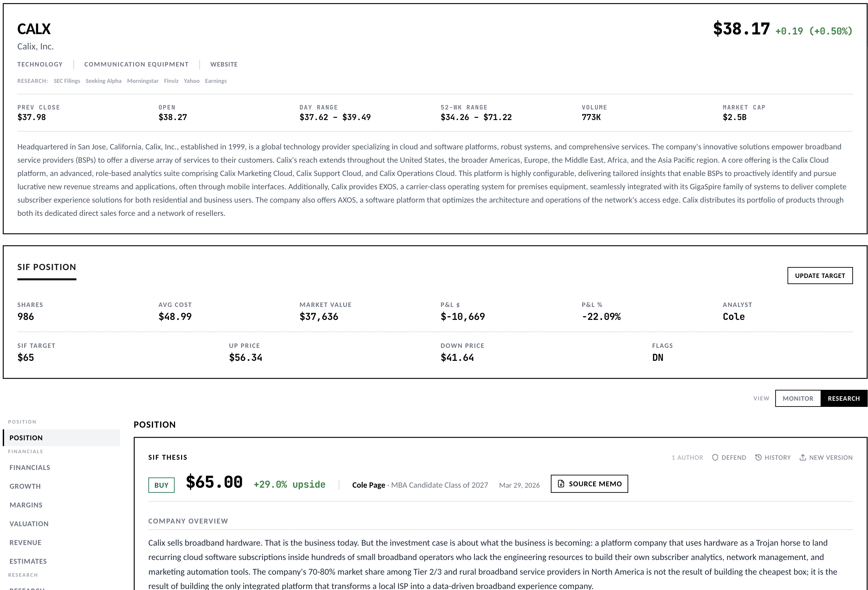Click the document icon in Source Memo
This screenshot has height=590, width=868.
[561, 484]
